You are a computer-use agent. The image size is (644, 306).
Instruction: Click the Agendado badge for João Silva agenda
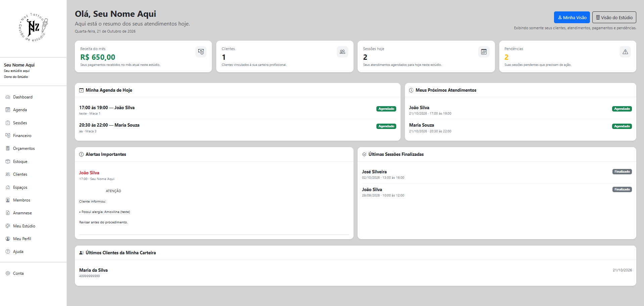(386, 109)
